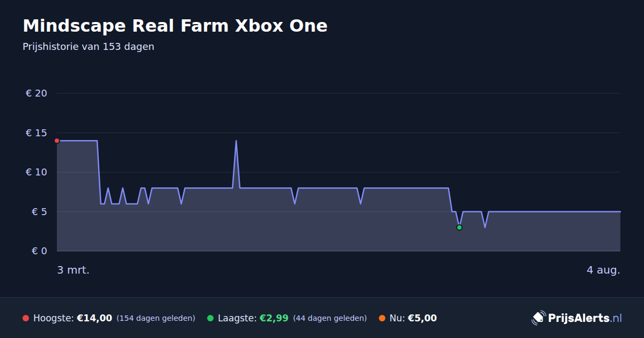Click the orange Nu legend dot
644x338 pixels.
pos(382,318)
